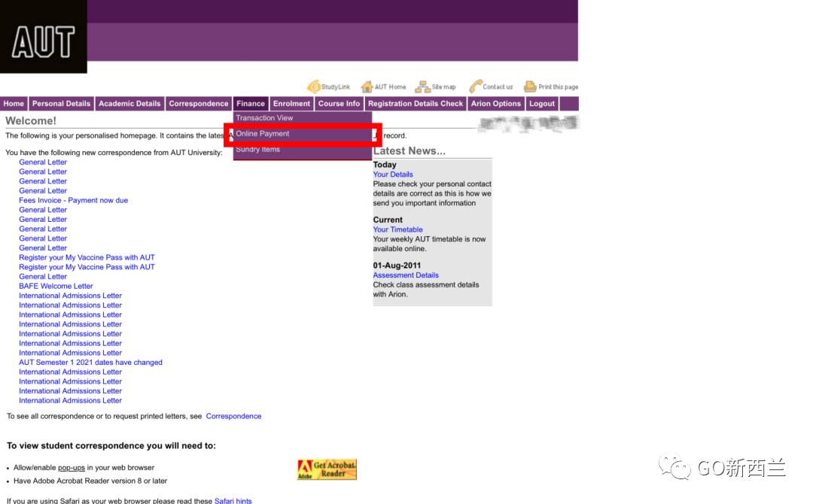The height and width of the screenshot is (504, 813).
Task: Click the Latest News heading
Action: [x=410, y=150]
